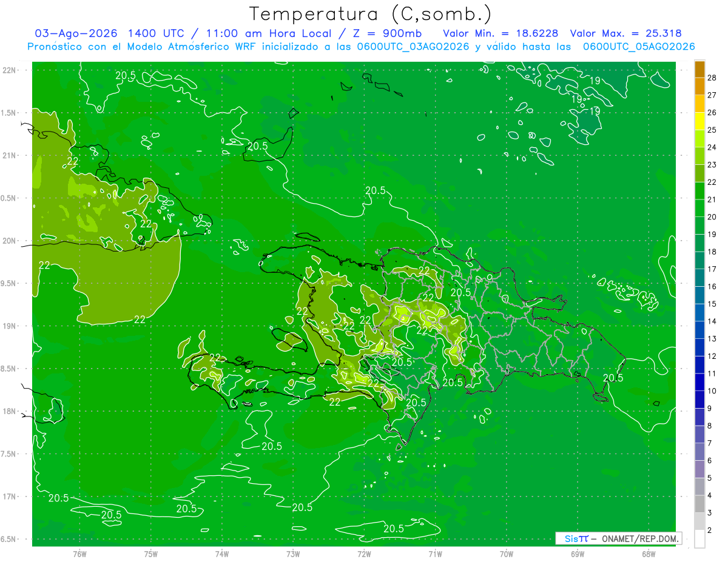Click the colorbar label "24"

coord(712,147)
